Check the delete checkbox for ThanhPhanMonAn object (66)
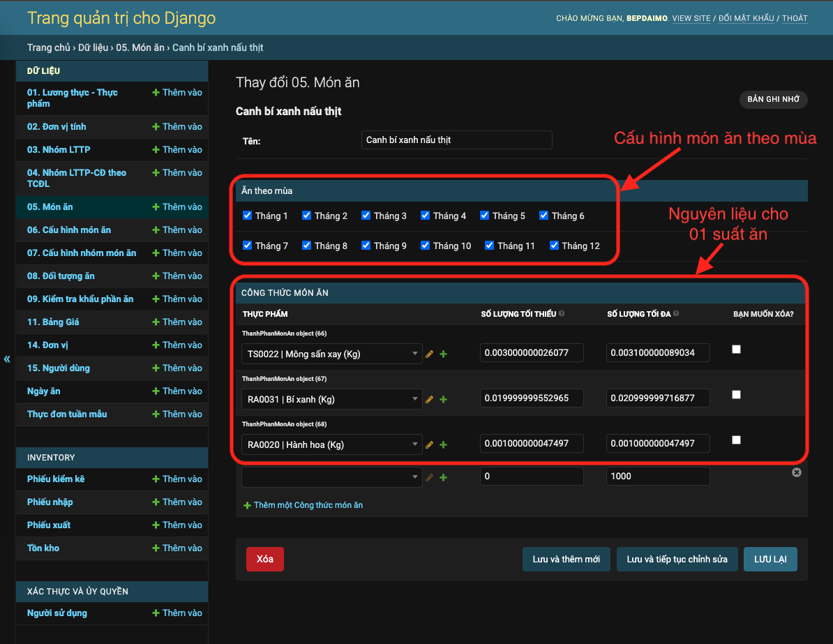 (736, 349)
